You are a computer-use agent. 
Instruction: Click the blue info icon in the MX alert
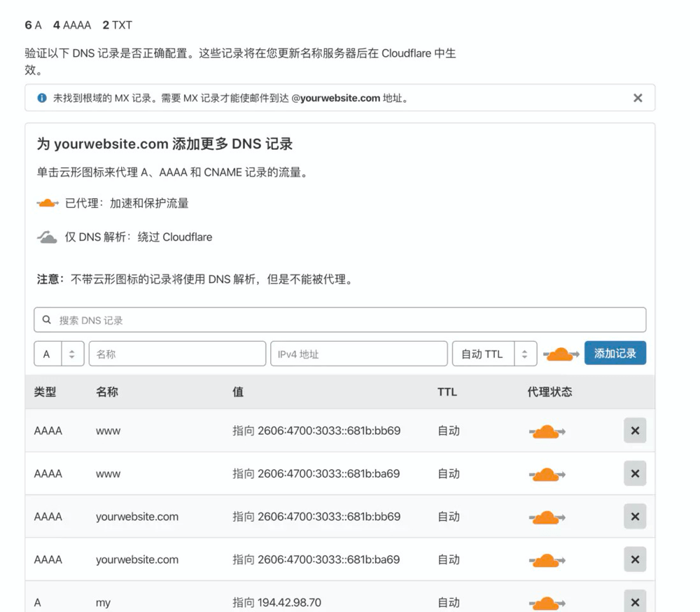click(42, 98)
